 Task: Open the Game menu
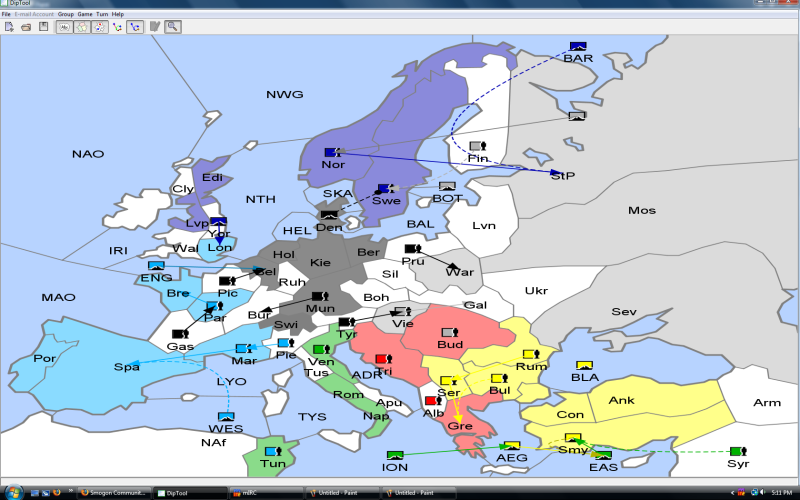point(85,14)
